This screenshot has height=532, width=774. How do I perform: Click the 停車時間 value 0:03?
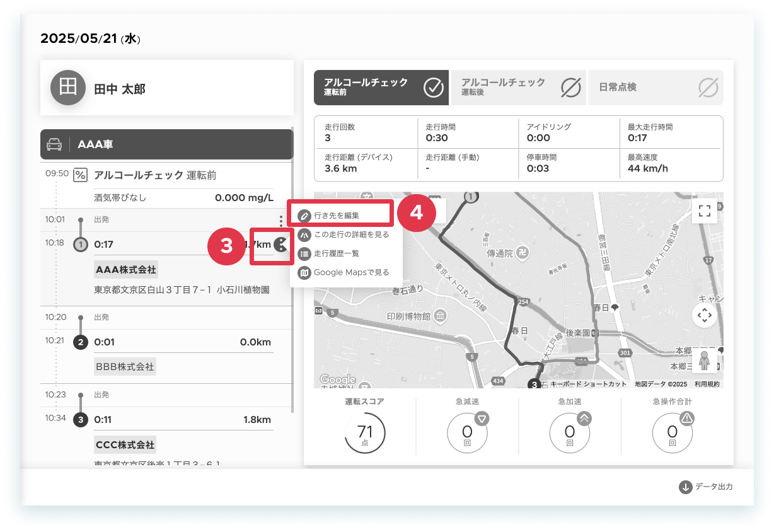(x=538, y=168)
